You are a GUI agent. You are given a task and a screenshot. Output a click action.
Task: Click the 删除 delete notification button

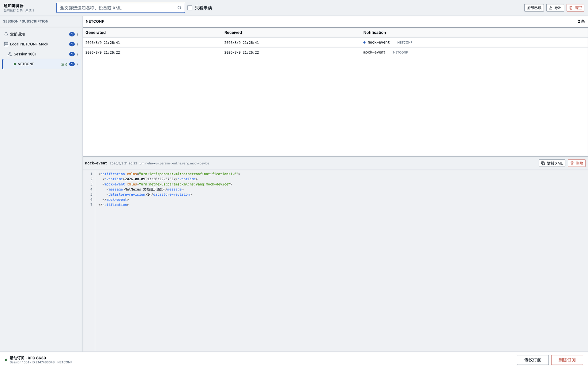click(576, 163)
